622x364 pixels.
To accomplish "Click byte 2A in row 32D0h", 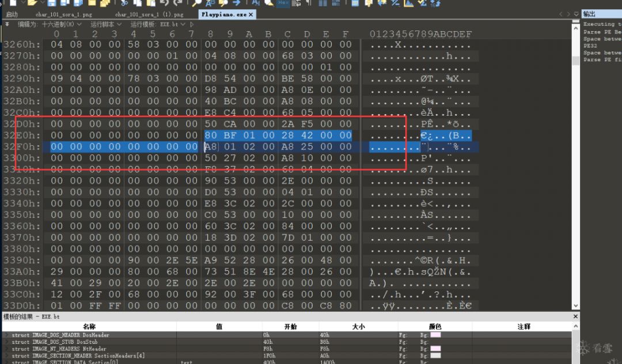I will pos(287,124).
